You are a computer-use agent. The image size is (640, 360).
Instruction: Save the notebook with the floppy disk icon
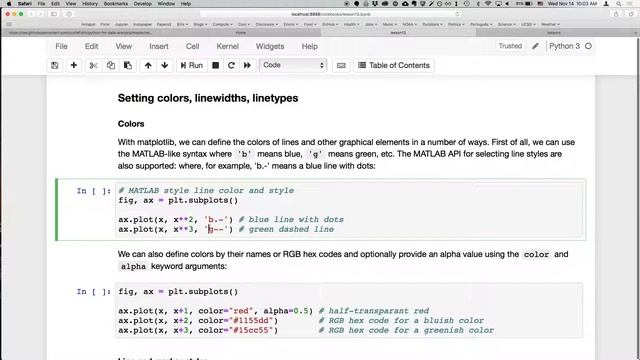point(55,65)
